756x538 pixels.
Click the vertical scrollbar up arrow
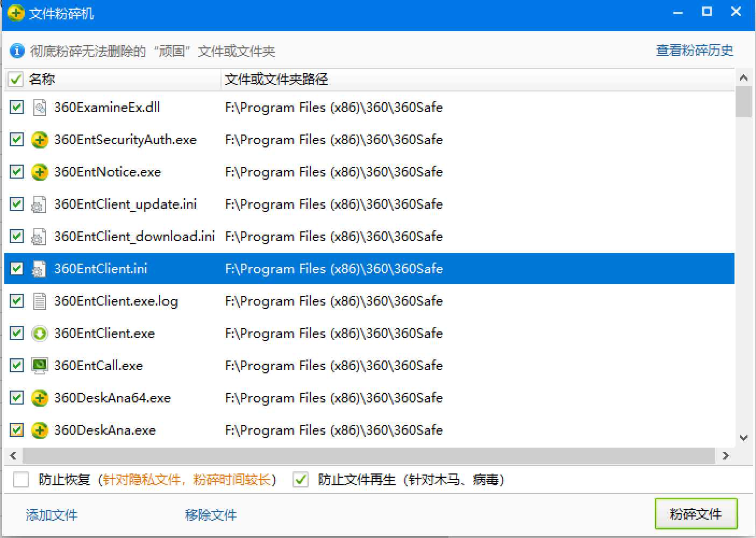(x=744, y=78)
